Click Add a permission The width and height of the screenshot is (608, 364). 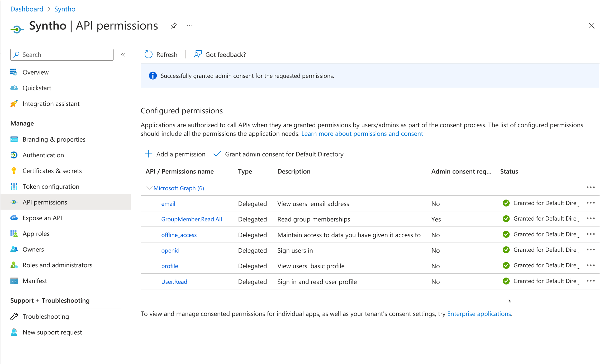[x=175, y=154]
